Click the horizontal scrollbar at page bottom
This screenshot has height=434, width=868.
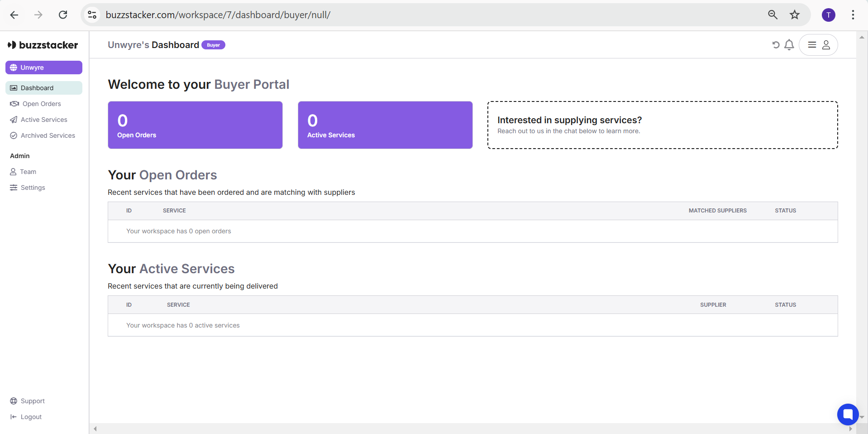[472, 429]
